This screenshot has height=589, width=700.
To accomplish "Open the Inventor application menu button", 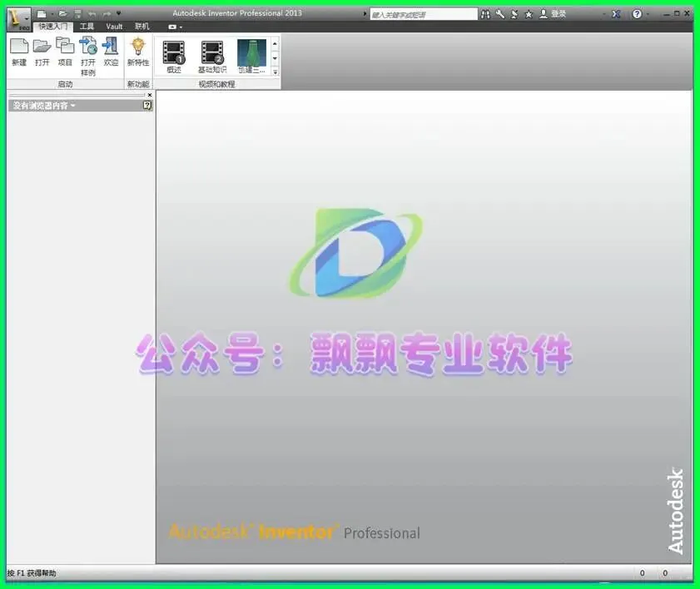I will 19,19.
